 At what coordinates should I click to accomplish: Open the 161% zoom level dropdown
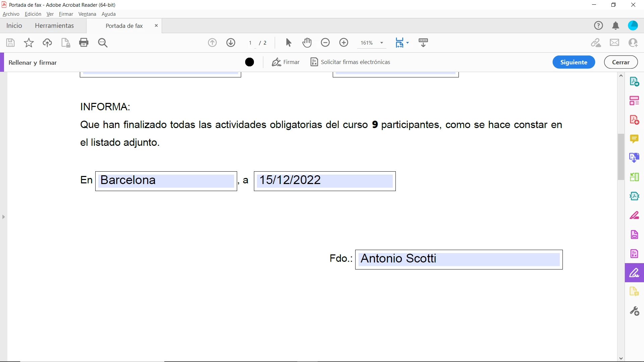pyautogui.click(x=382, y=43)
